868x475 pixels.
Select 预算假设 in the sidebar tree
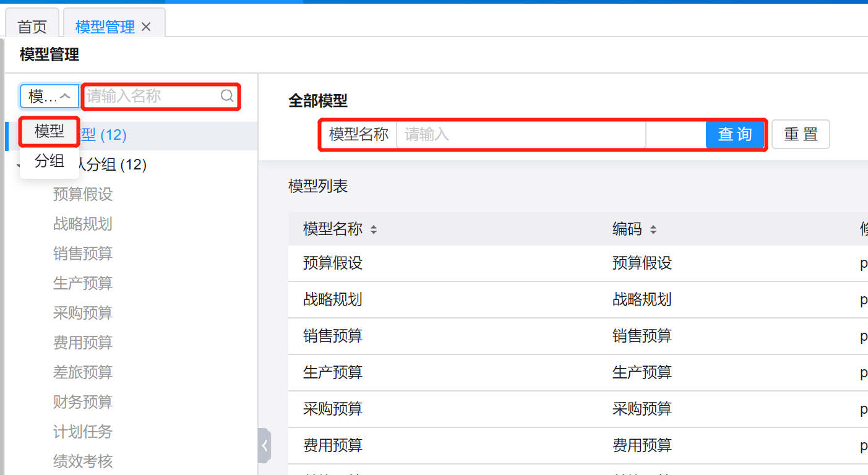(83, 194)
